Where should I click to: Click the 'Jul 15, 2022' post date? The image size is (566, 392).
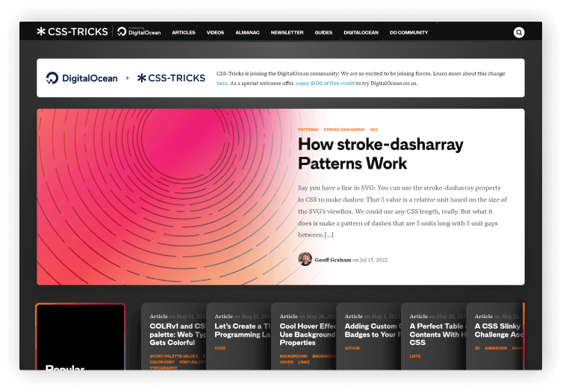tap(373, 260)
